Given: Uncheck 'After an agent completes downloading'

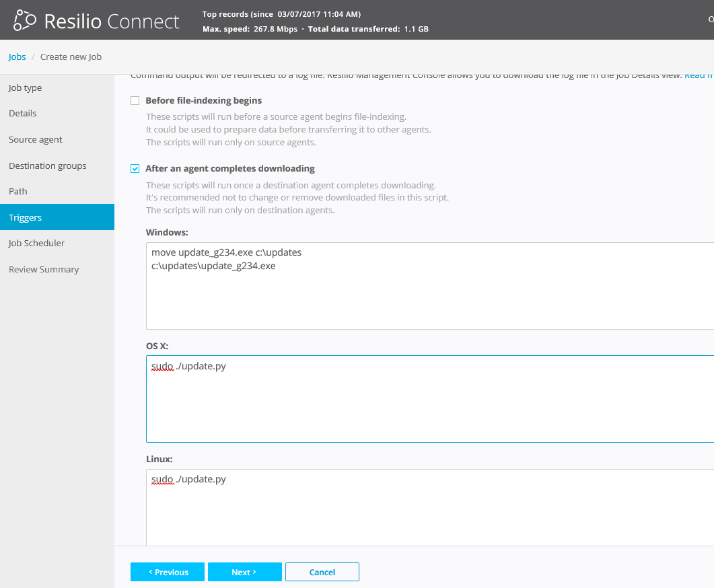Looking at the screenshot, I should (x=135, y=169).
